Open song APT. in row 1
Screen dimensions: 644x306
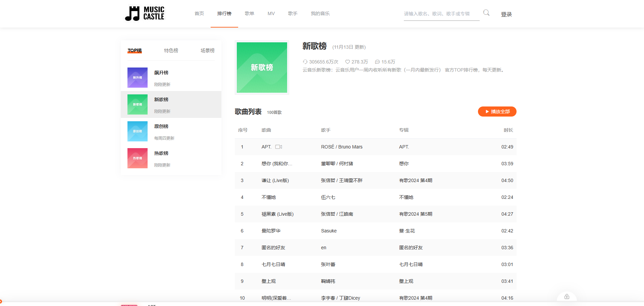point(267,147)
